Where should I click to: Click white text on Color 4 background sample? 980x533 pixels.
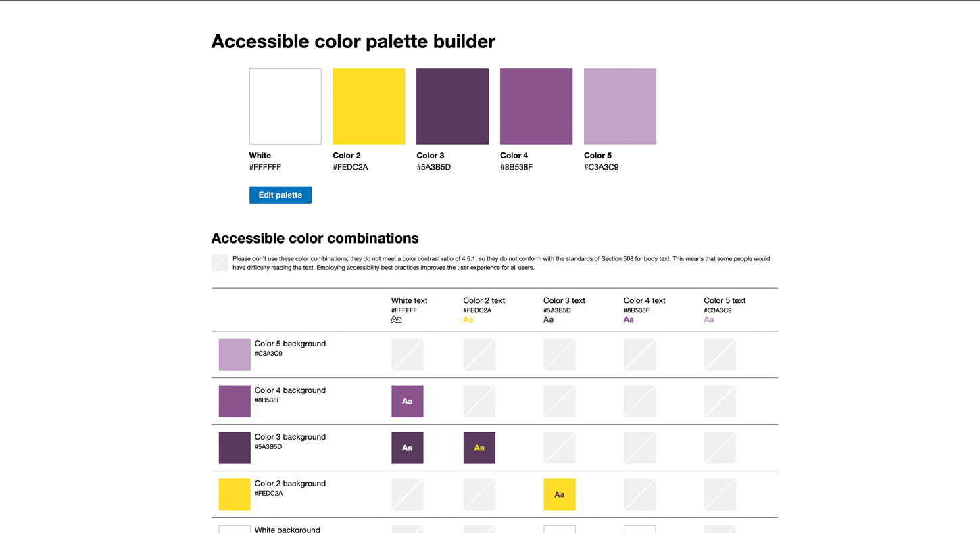click(x=408, y=401)
